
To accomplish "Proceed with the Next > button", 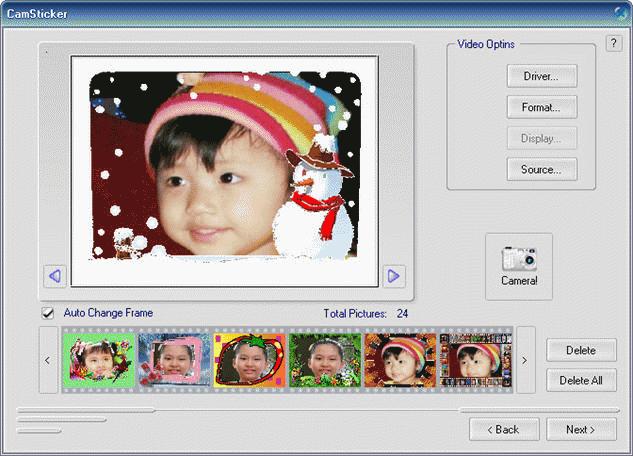I will (x=581, y=429).
